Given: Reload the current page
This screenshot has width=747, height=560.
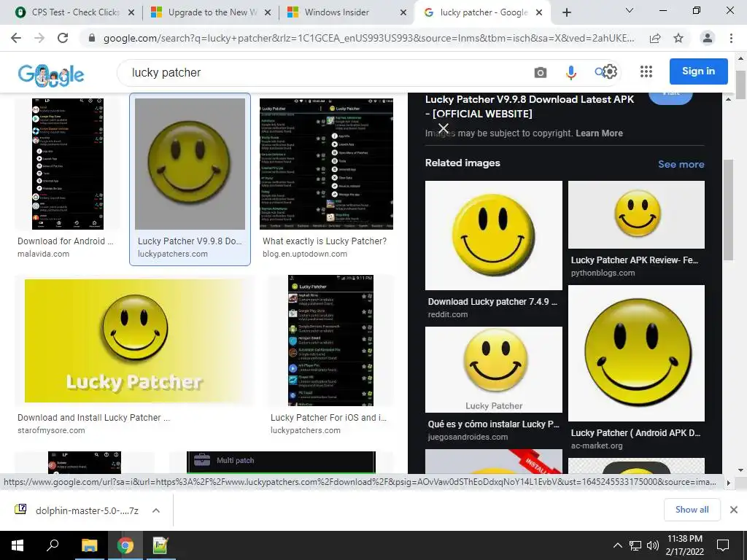Looking at the screenshot, I should click(x=63, y=38).
